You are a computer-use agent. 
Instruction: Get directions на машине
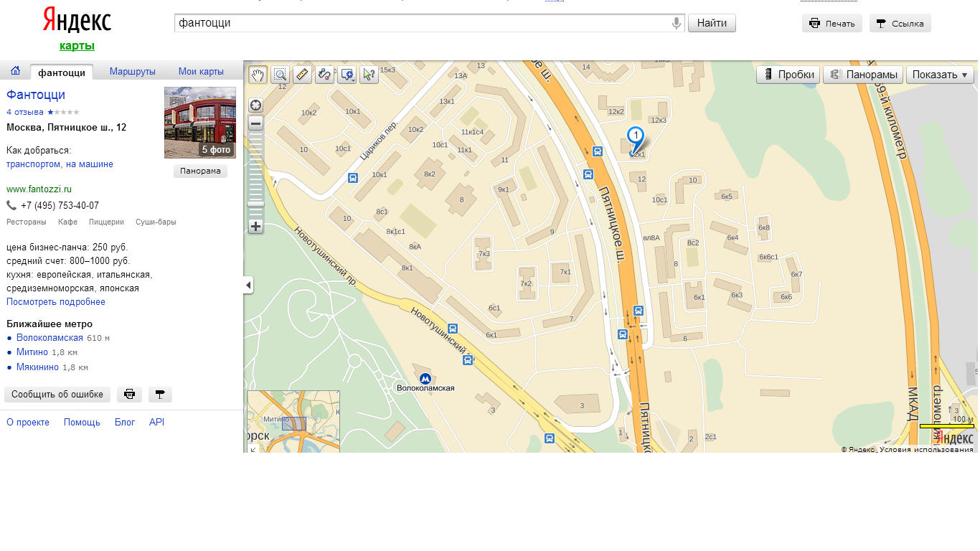[90, 164]
